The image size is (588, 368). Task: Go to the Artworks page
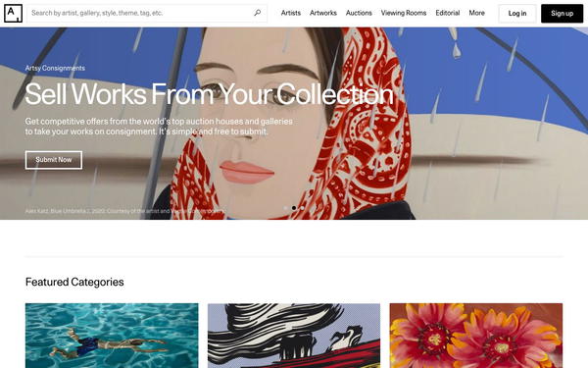322,13
